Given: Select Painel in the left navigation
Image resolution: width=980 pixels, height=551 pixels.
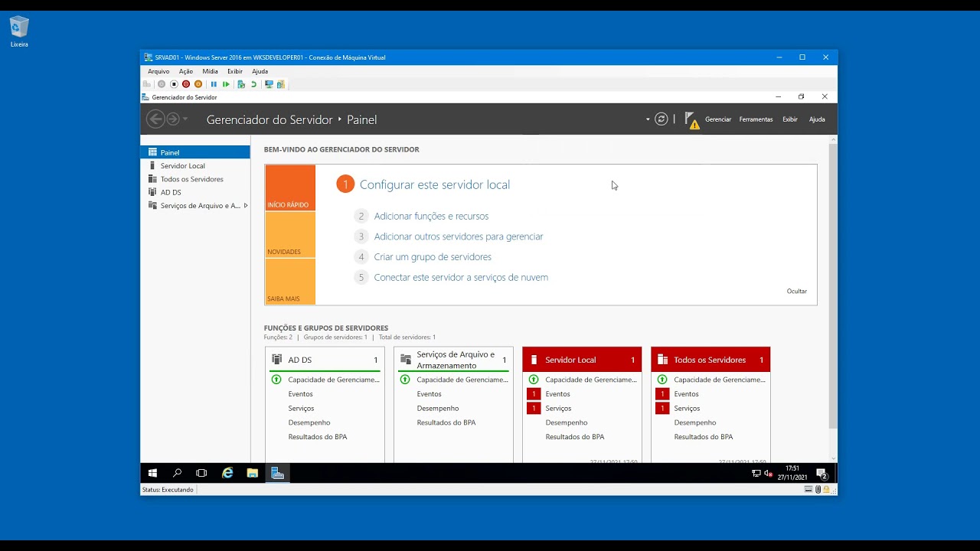Looking at the screenshot, I should pos(195,152).
